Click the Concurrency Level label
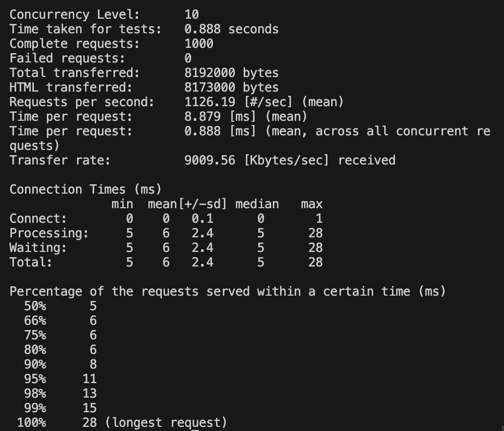The image size is (504, 431). (74, 15)
